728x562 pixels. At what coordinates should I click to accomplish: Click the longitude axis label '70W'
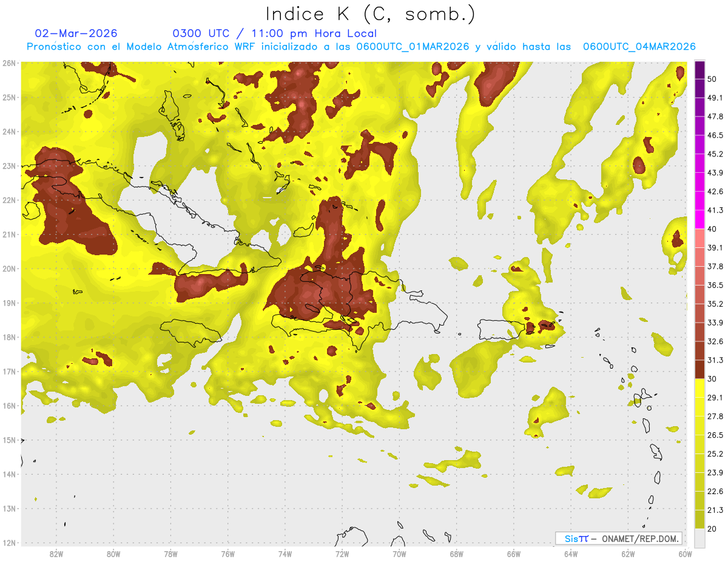[x=399, y=554]
